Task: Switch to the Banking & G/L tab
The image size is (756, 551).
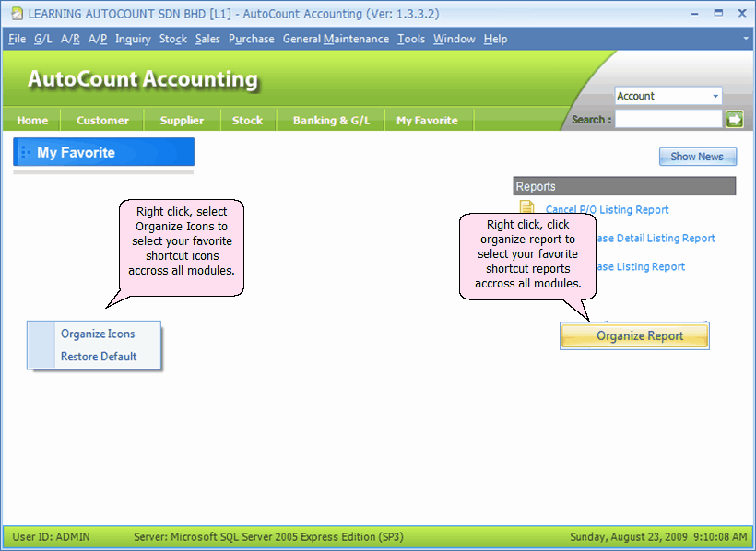Action: pos(331,121)
